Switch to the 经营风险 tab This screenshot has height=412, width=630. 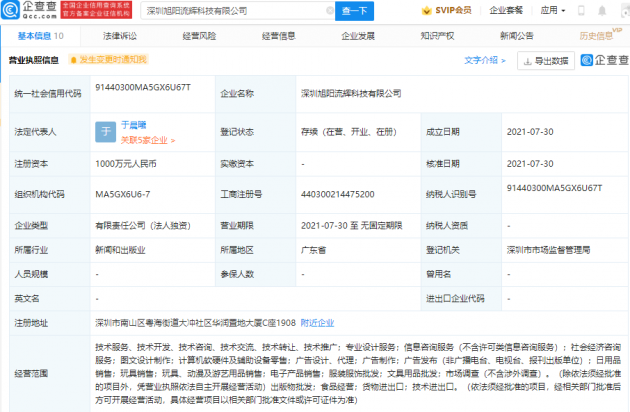[x=199, y=36]
